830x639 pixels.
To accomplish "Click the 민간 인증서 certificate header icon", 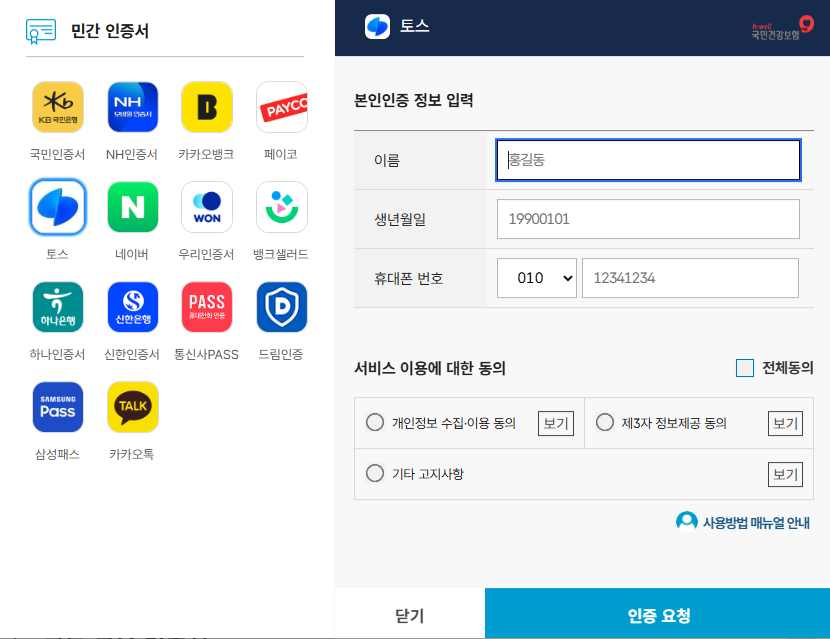I will (41, 31).
